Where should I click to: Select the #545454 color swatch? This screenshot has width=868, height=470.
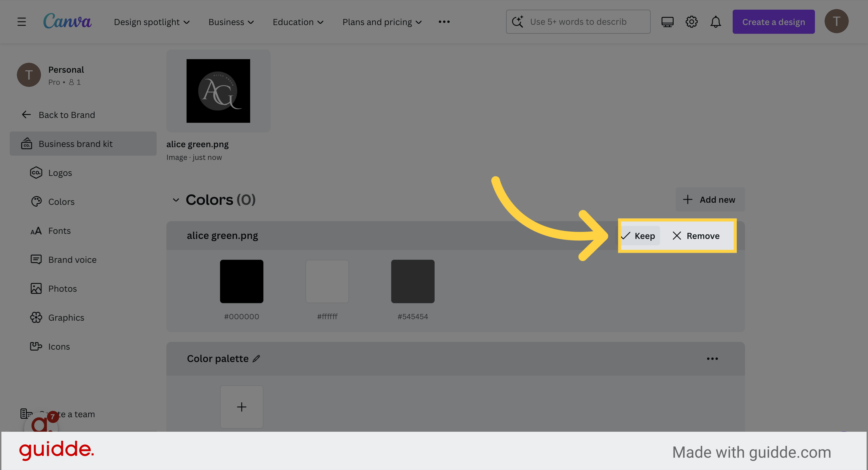click(x=412, y=281)
